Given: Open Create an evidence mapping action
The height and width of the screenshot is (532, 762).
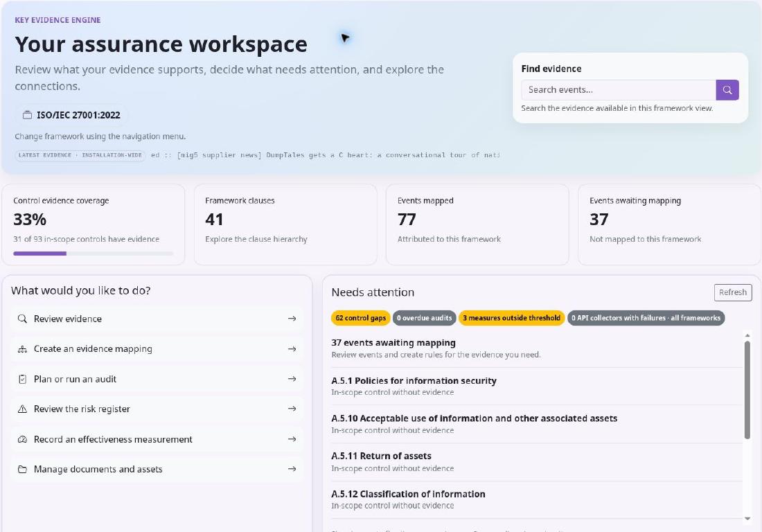Looking at the screenshot, I should point(157,349).
